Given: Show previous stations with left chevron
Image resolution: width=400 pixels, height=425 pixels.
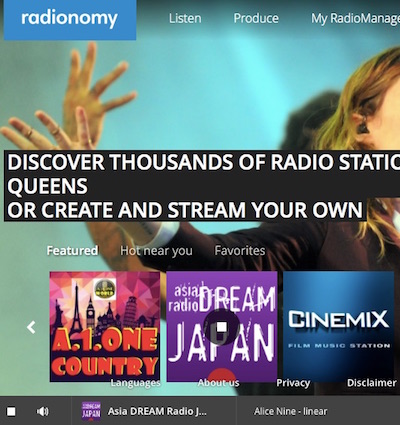Looking at the screenshot, I should pyautogui.click(x=31, y=327).
